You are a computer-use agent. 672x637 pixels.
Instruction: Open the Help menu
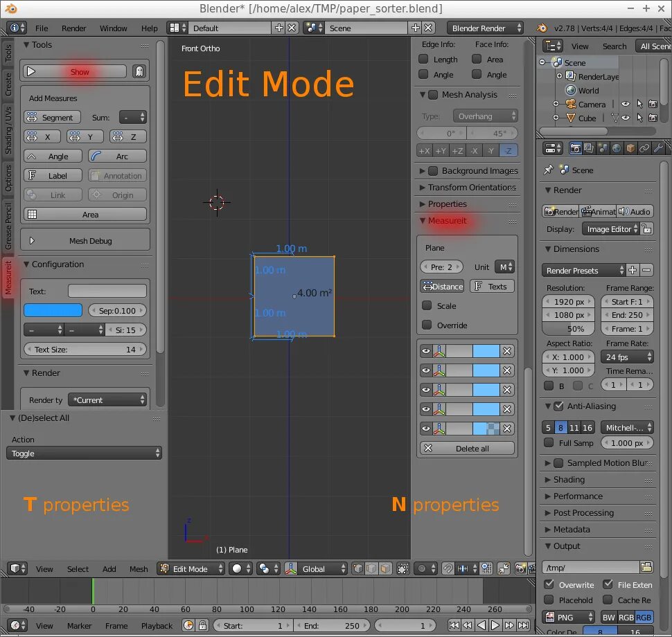click(x=150, y=28)
